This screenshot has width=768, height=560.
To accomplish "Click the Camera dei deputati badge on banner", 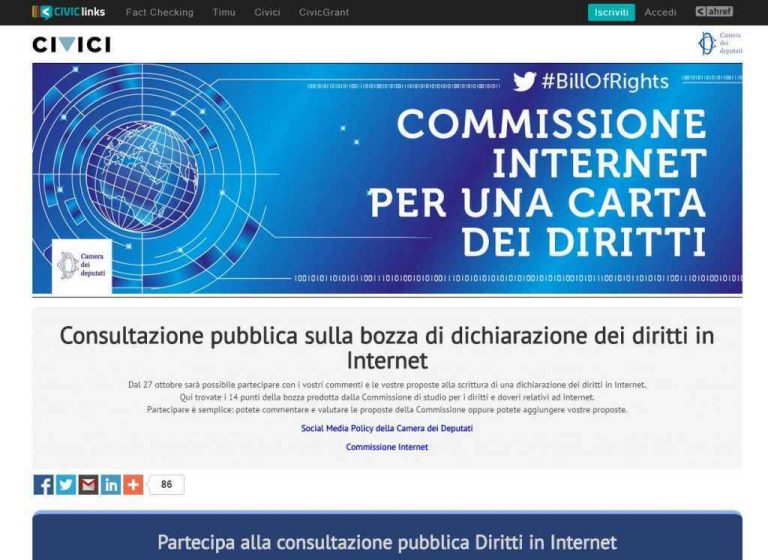I will [x=82, y=266].
